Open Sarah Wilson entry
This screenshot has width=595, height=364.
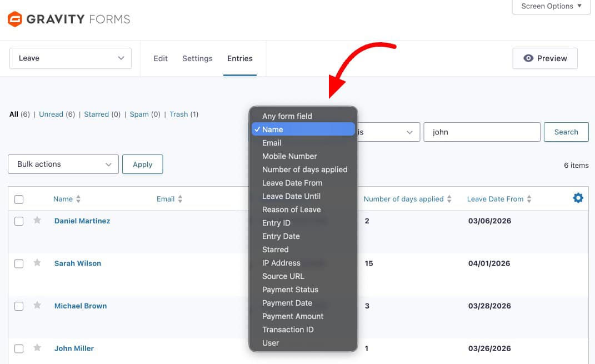[78, 263]
